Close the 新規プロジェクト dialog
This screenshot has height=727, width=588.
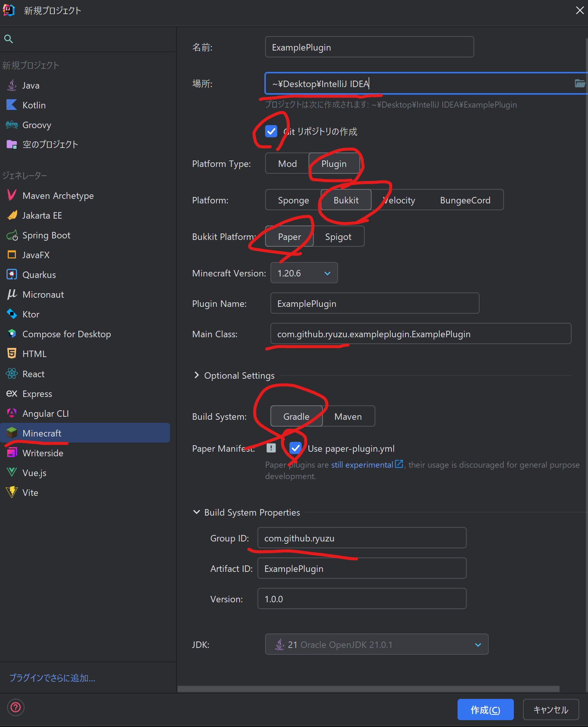580,10
